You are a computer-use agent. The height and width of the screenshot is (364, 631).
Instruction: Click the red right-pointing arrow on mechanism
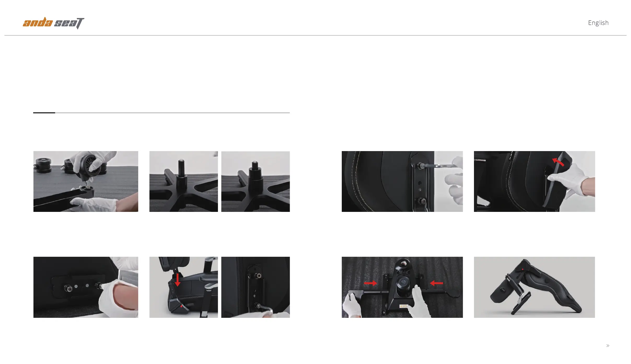pos(371,283)
